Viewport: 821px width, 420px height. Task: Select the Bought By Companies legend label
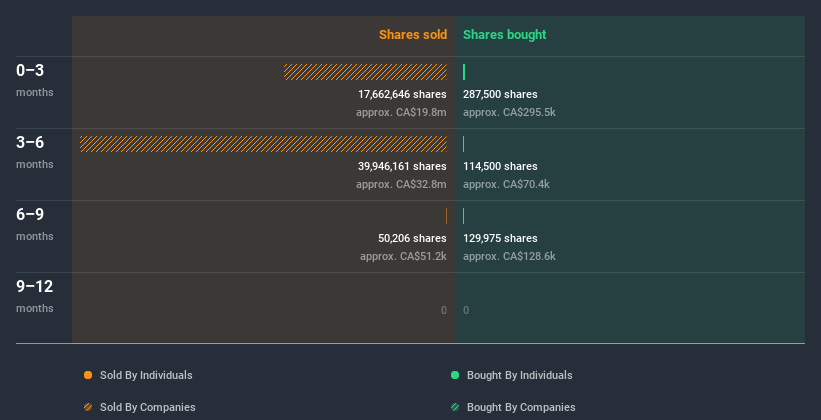(x=521, y=407)
